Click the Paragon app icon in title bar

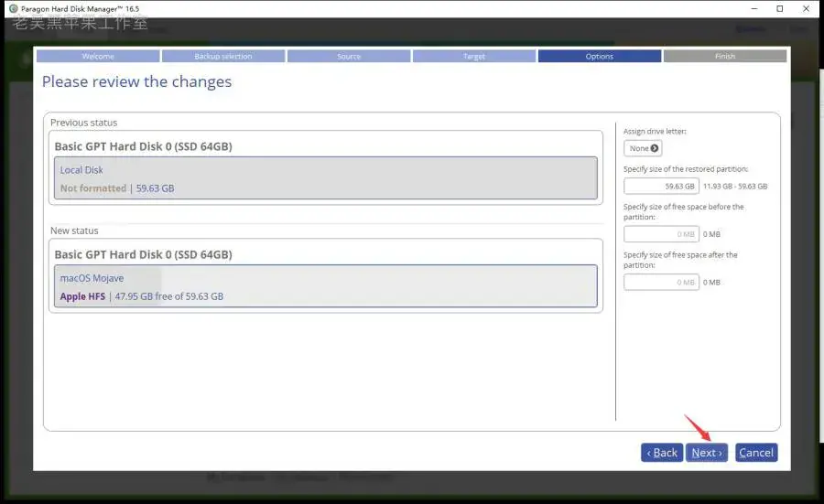pyautogui.click(x=14, y=8)
